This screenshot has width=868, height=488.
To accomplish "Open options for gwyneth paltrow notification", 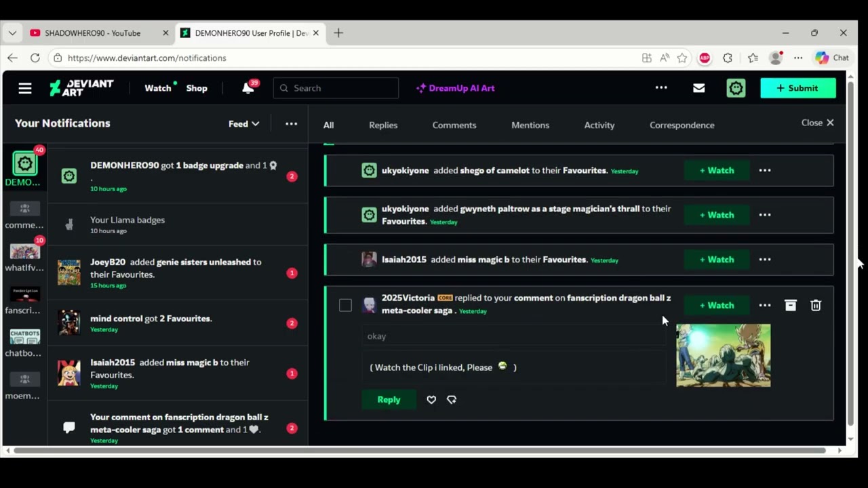I will pos(765,215).
